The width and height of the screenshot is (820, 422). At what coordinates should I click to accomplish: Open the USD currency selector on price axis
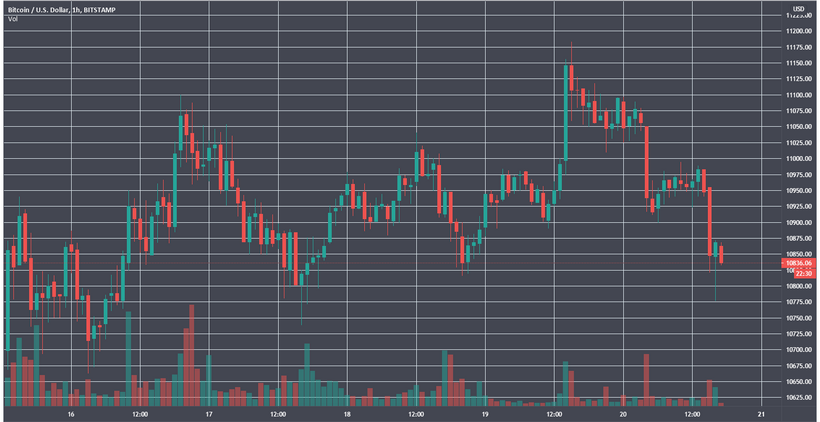point(798,9)
